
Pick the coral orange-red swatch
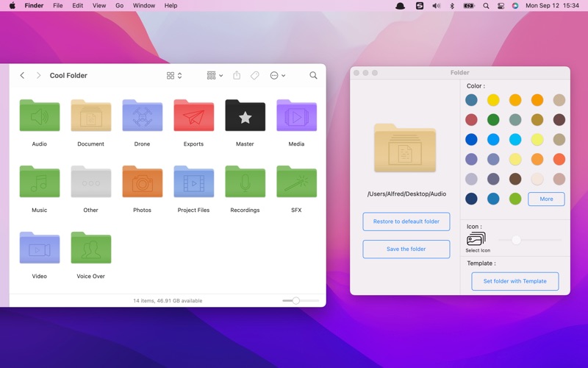(x=559, y=159)
